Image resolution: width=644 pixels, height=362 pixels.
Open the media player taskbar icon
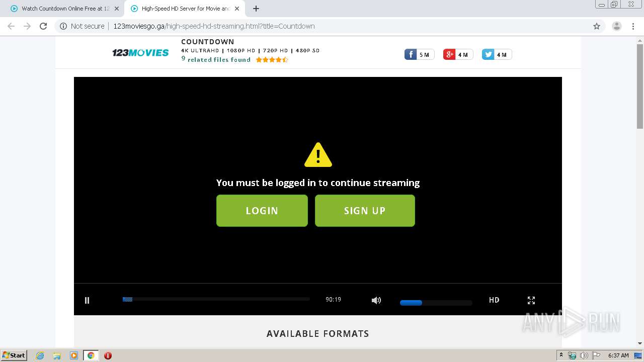click(x=74, y=355)
